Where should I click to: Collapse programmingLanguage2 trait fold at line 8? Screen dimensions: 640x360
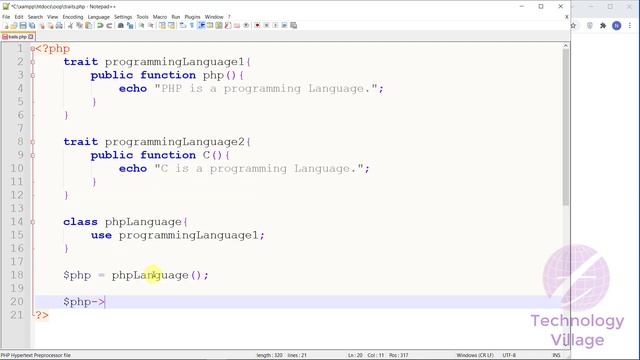(33, 142)
